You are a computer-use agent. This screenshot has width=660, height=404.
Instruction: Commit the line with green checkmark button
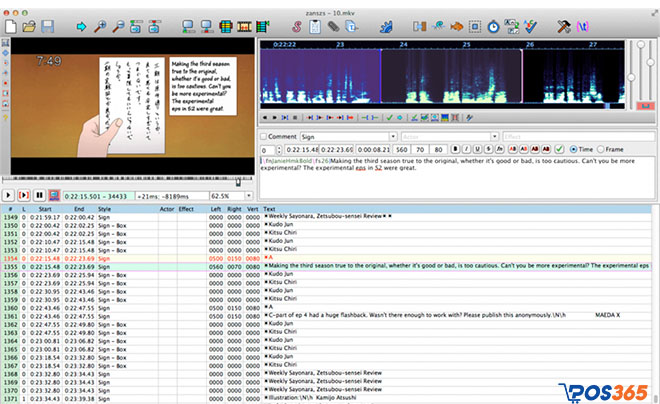[560, 150]
